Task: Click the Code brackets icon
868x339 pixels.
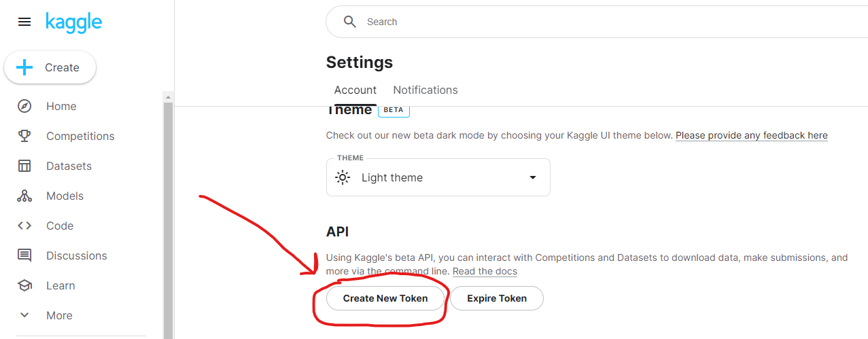Action: pos(24,226)
